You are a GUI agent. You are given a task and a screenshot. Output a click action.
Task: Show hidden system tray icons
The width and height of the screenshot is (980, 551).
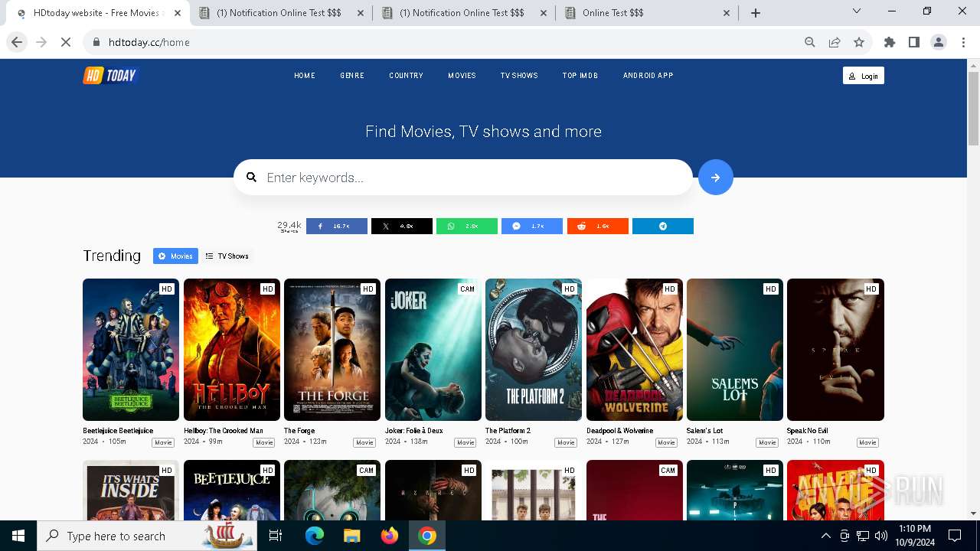click(826, 536)
